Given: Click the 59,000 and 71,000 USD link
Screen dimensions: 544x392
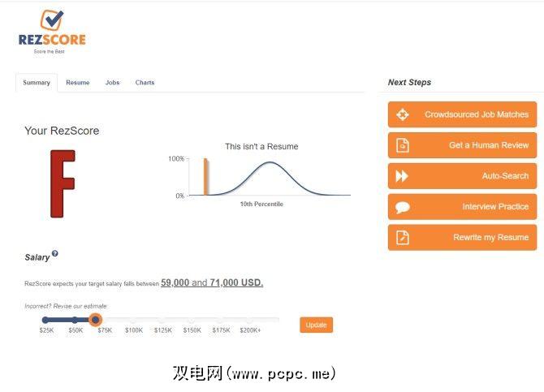Looking at the screenshot, I should pos(212,282).
